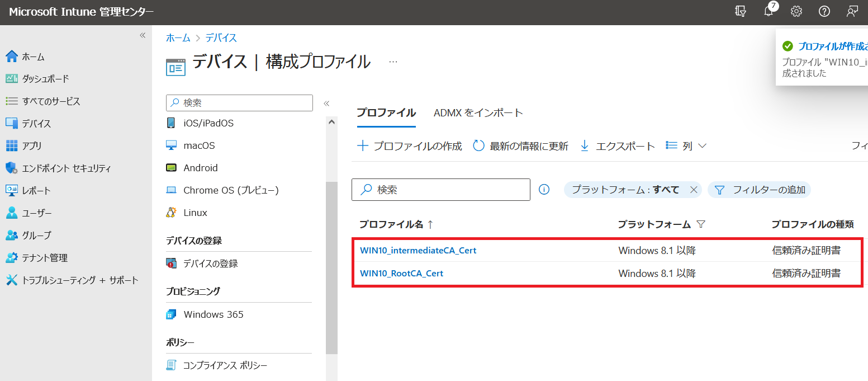
Task: Click the プロファイルが作成 notification title
Action: tap(833, 46)
